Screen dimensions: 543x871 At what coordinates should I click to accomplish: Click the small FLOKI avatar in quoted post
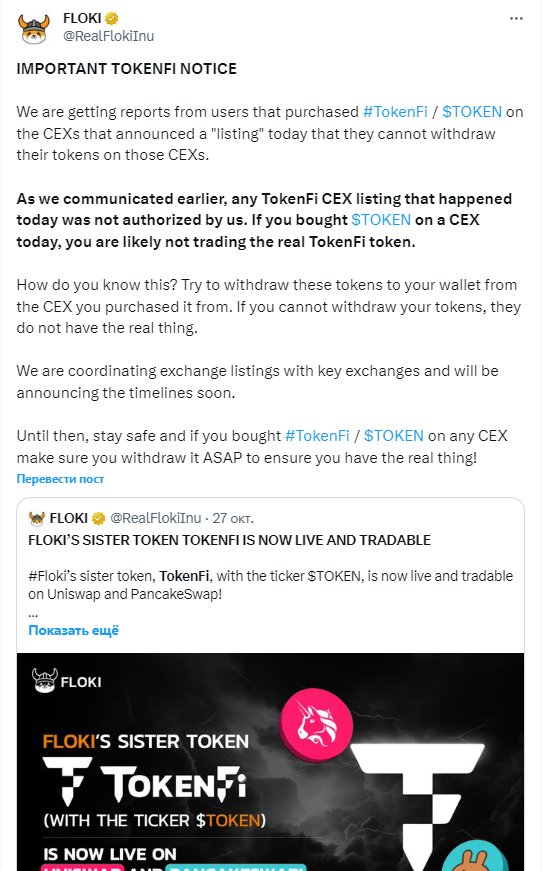(37, 518)
